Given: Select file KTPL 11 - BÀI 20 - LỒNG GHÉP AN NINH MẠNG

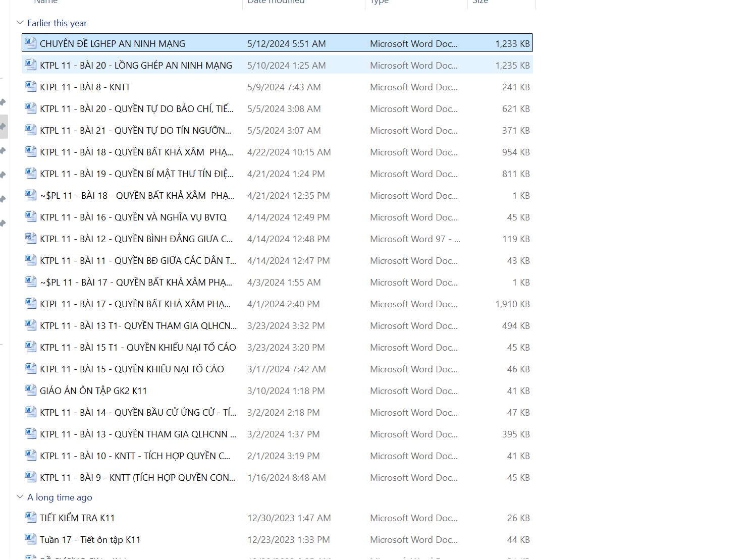Looking at the screenshot, I should [x=136, y=66].
